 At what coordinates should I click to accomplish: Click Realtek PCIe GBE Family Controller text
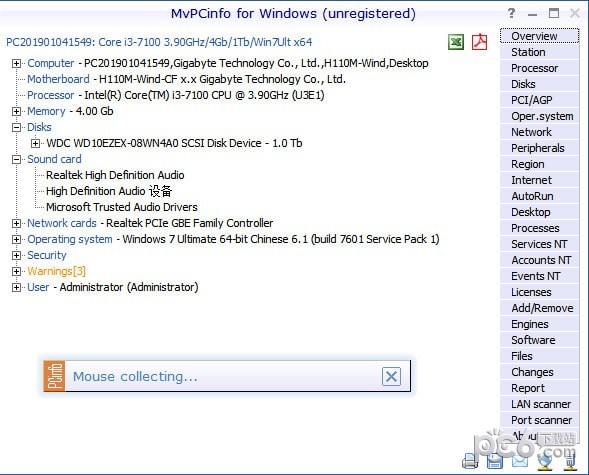click(189, 223)
